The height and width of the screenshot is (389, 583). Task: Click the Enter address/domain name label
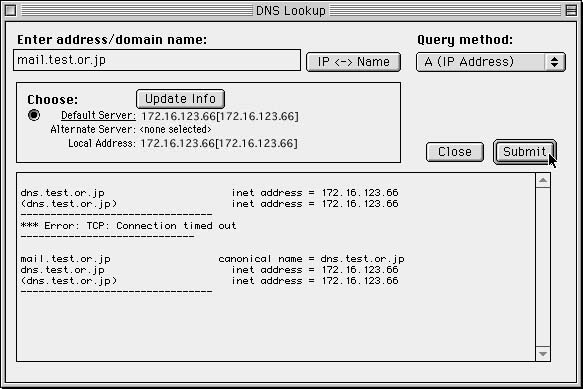[x=112, y=39]
